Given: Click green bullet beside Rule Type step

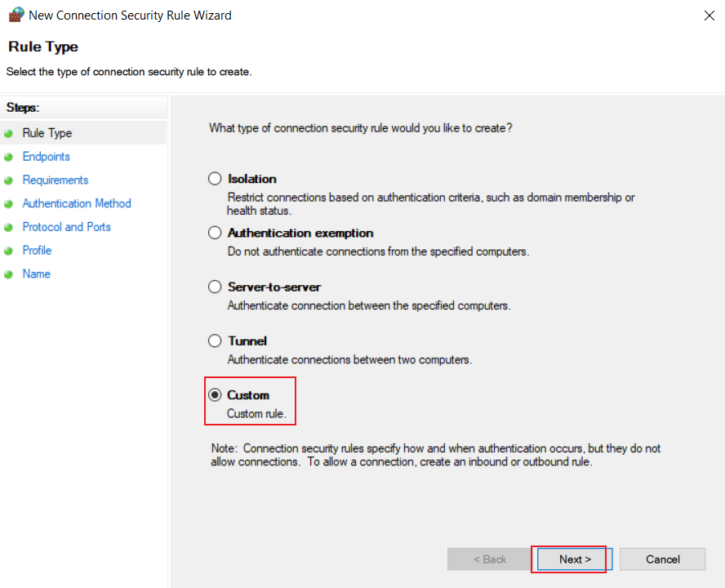Looking at the screenshot, I should click(x=8, y=134).
